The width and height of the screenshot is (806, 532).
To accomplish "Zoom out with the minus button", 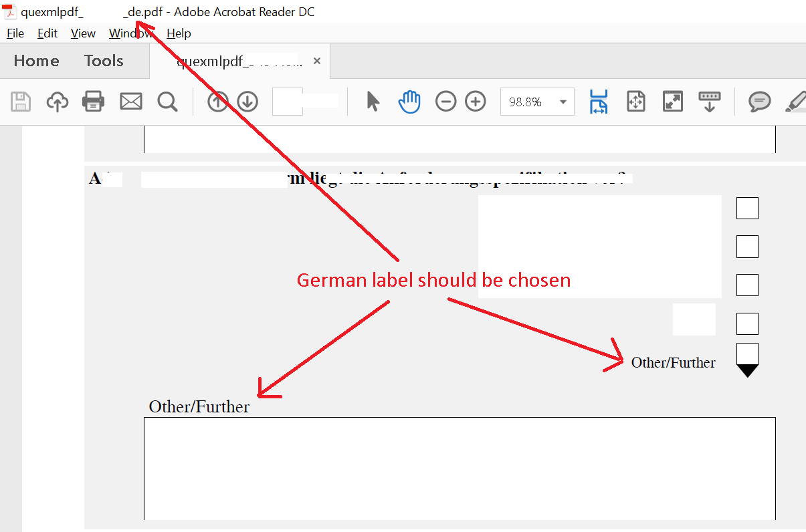I will [x=445, y=102].
